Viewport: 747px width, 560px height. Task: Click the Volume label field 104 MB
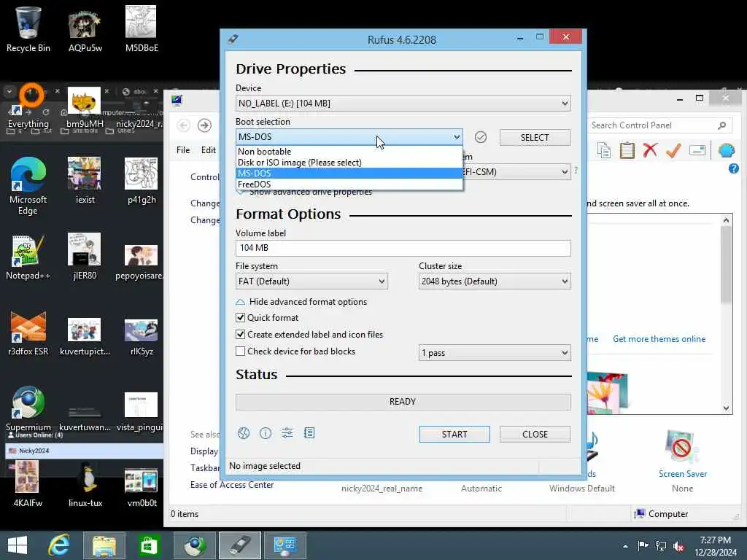[x=403, y=248]
